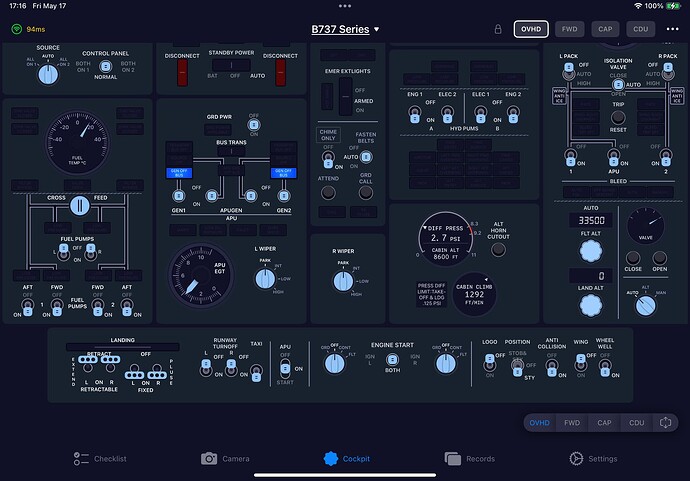Toggle the ANTI COLLISION light switch
690x481 pixels.
click(552, 368)
